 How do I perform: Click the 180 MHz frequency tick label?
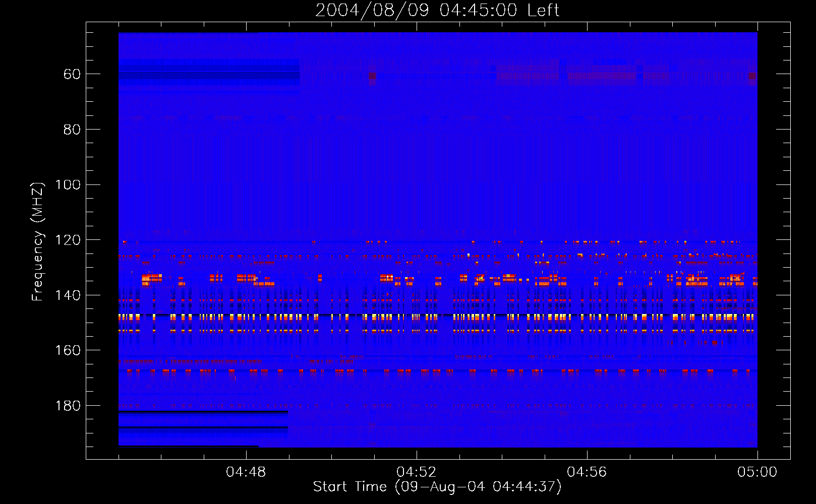(68, 406)
